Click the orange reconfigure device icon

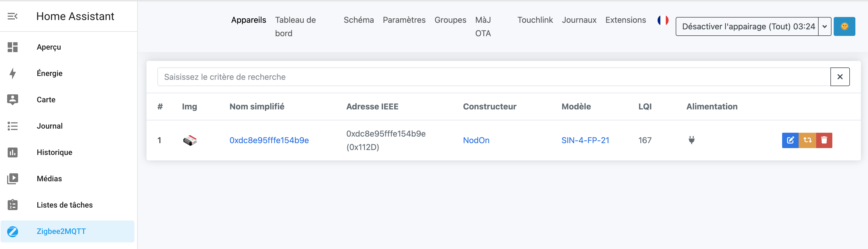pyautogui.click(x=807, y=140)
